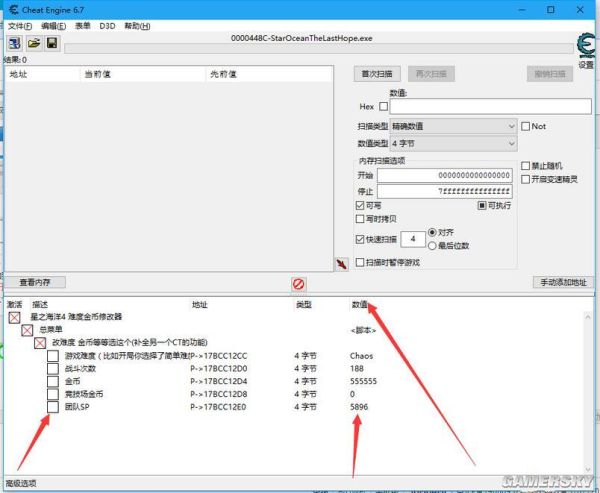Select the Chaos difficulty value
600x493 pixels.
(361, 356)
